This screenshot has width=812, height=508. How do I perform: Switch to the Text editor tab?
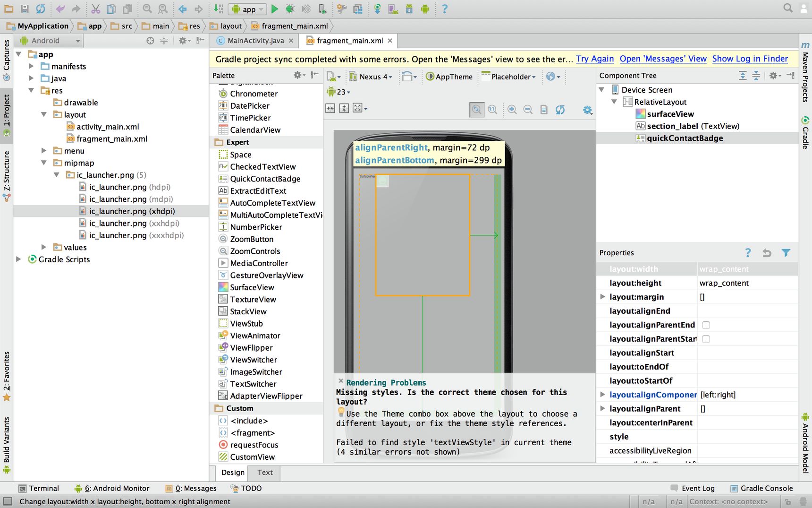click(x=265, y=473)
